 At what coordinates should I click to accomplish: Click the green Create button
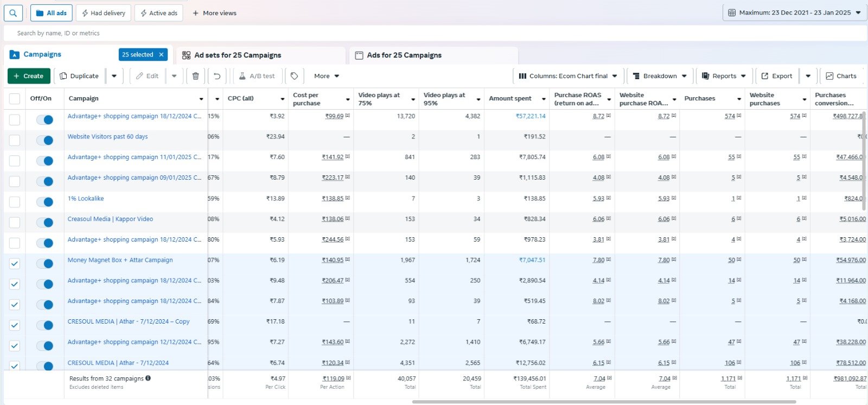(29, 76)
